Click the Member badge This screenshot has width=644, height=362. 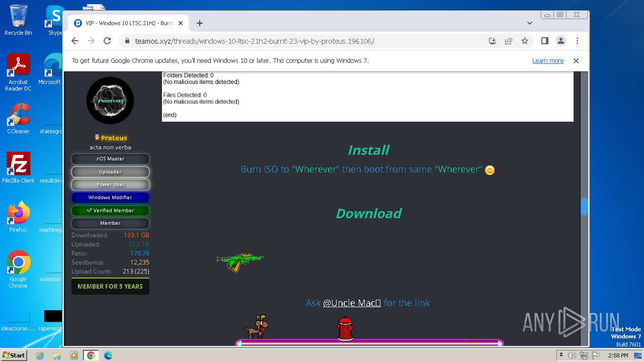tap(110, 223)
